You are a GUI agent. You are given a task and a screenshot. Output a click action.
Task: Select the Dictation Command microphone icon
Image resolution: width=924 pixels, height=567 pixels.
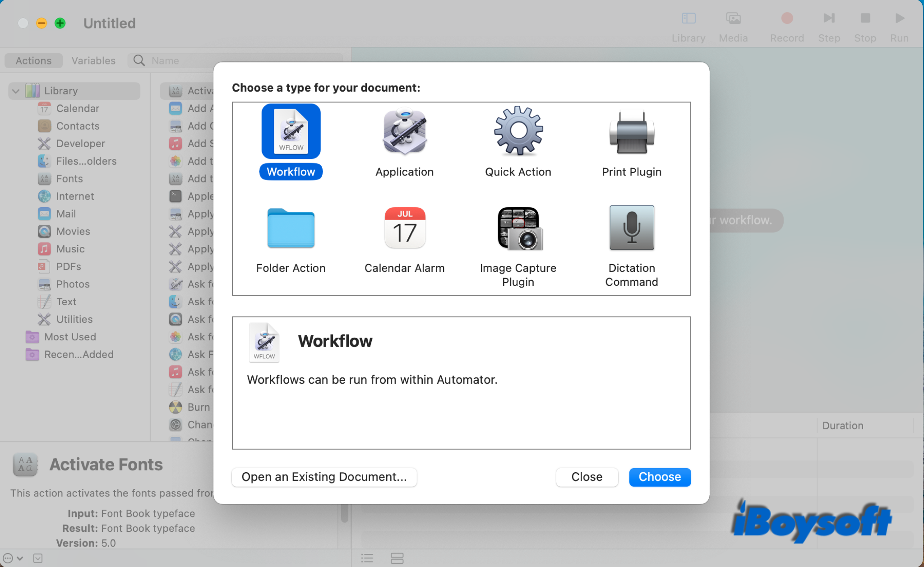click(x=631, y=228)
